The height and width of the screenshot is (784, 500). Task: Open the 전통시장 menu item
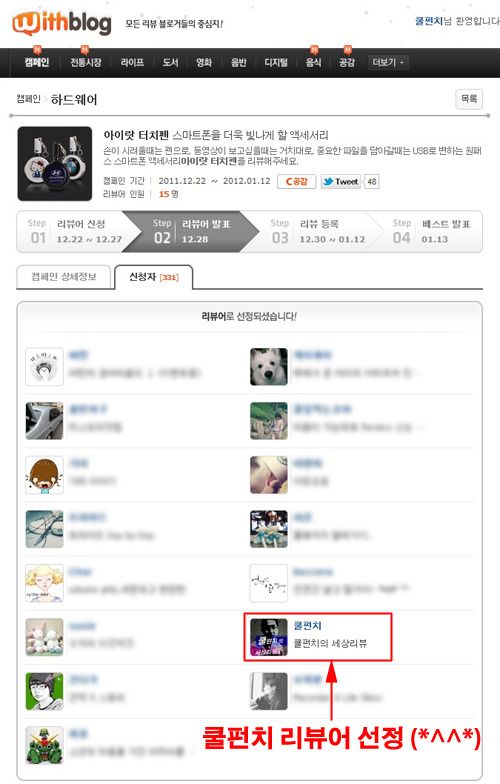click(86, 62)
